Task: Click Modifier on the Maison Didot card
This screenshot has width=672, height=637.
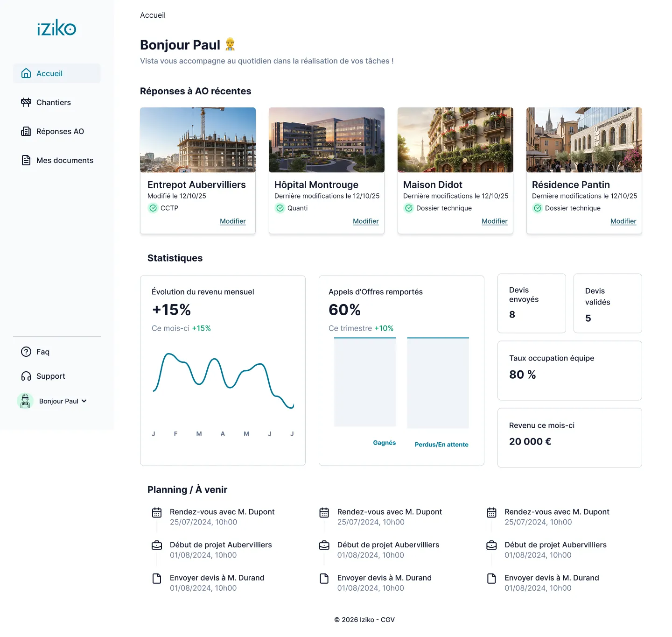Action: coord(495,221)
